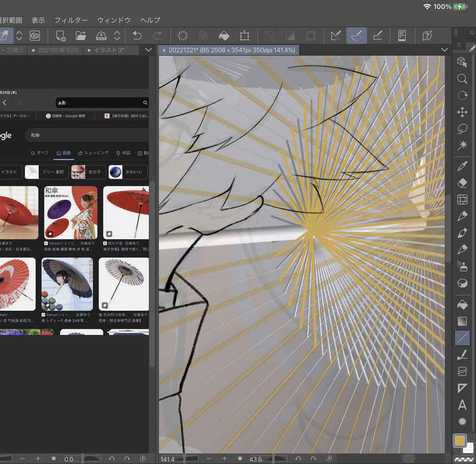Select the Auto Select magic wand tool
This screenshot has width=476, height=464.
click(x=462, y=145)
